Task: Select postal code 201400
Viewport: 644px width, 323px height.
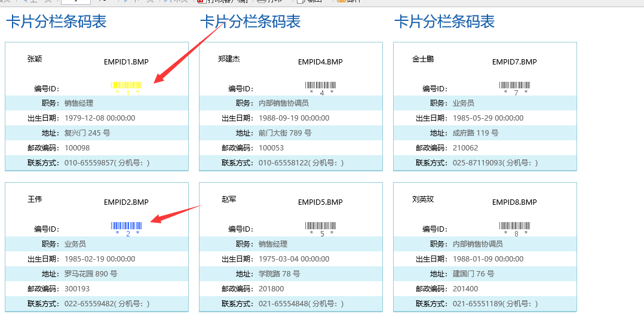Action: [466, 288]
